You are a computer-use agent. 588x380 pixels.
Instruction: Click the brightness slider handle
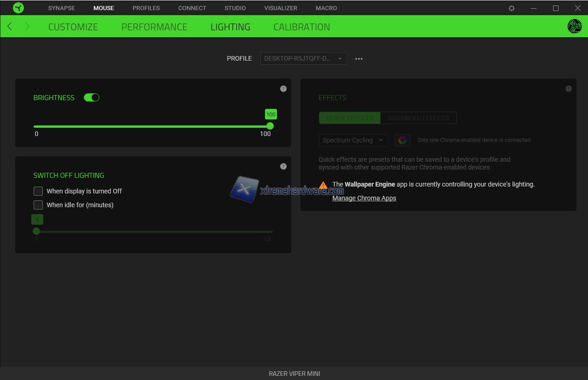point(270,126)
